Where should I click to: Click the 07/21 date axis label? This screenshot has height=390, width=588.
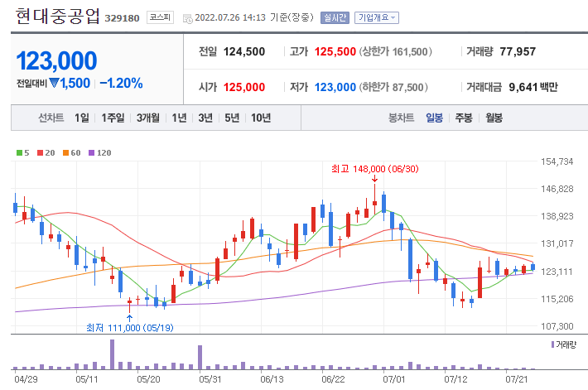coord(517,379)
